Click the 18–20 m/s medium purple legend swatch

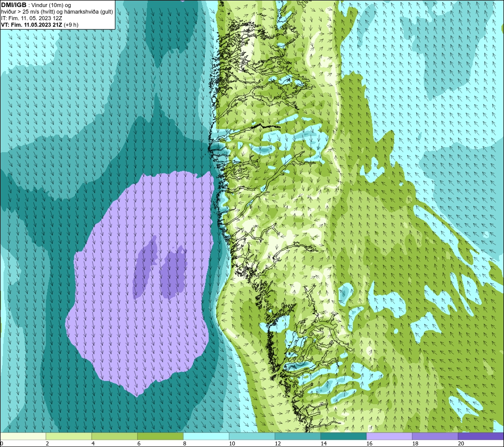coord(435,436)
